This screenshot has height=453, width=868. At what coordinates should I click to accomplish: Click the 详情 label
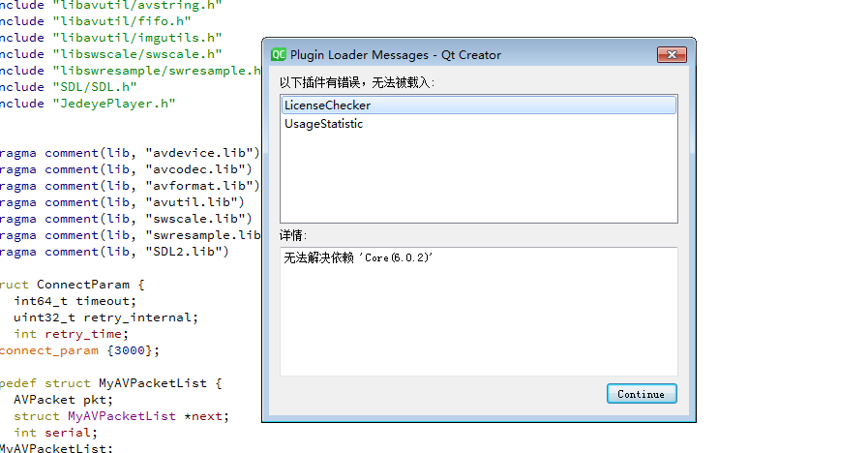[293, 236]
